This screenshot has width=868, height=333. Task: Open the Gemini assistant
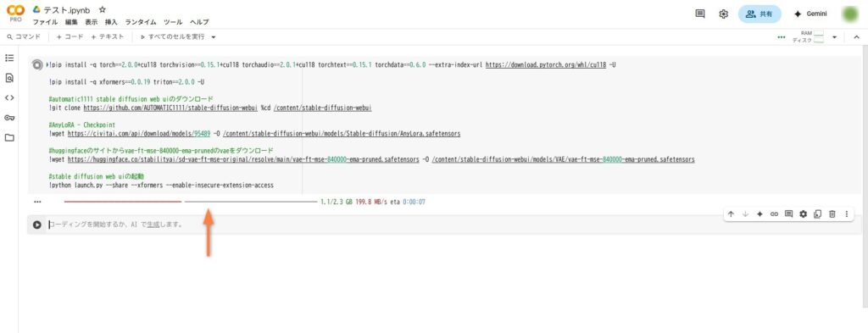(810, 14)
